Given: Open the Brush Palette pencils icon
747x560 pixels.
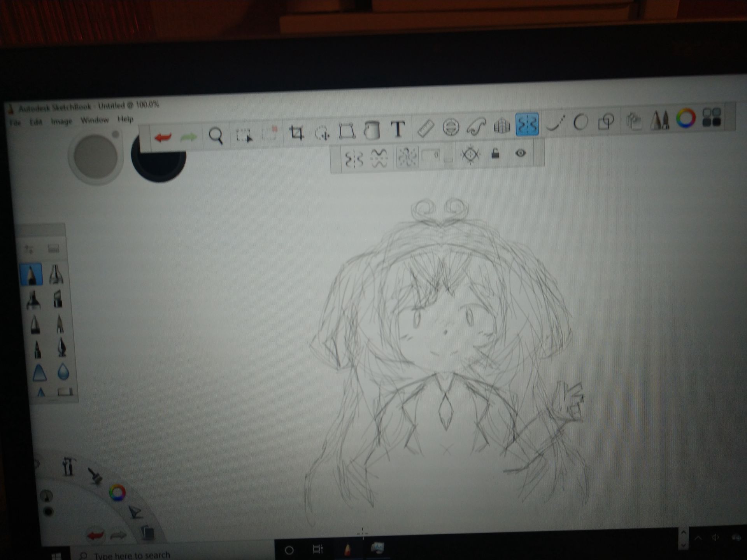Looking at the screenshot, I should (x=660, y=120).
